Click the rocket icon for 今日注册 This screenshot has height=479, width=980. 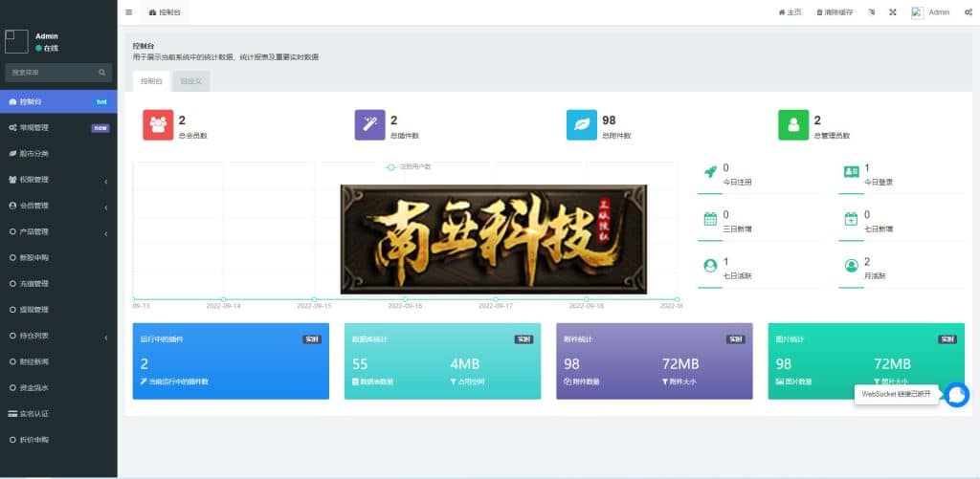711,172
